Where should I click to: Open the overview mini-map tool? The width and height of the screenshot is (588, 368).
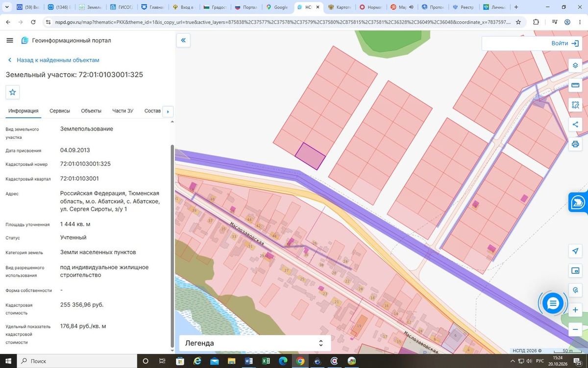(575, 271)
